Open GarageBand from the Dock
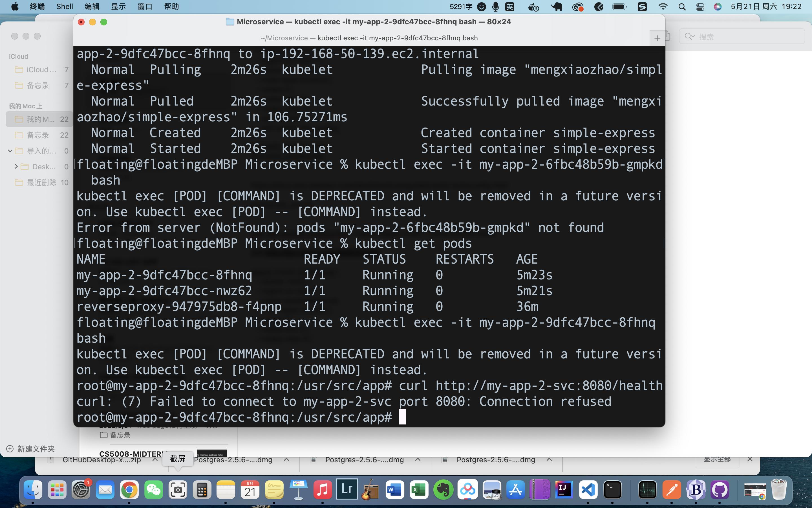Image resolution: width=812 pixels, height=508 pixels. [x=370, y=490]
